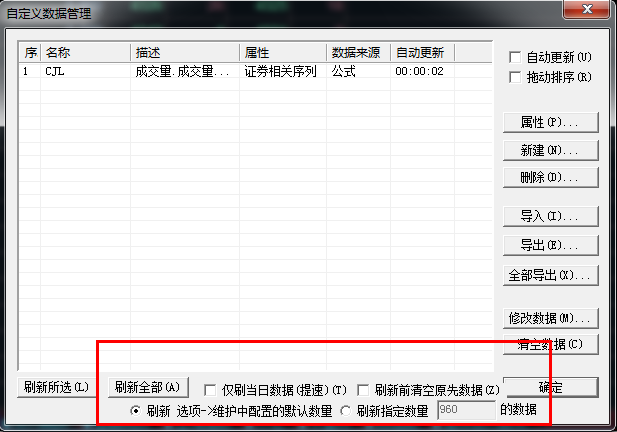
Task: Click the 确定 button
Action: (x=550, y=388)
